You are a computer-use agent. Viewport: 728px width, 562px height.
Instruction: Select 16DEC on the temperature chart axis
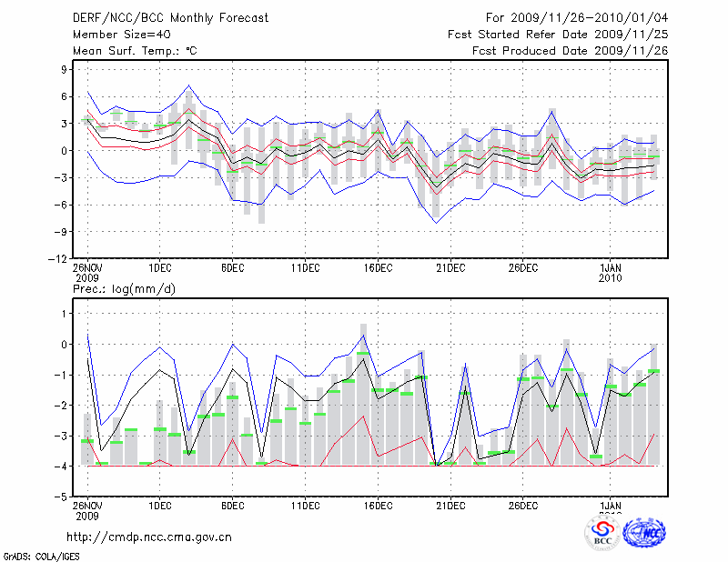pos(378,267)
